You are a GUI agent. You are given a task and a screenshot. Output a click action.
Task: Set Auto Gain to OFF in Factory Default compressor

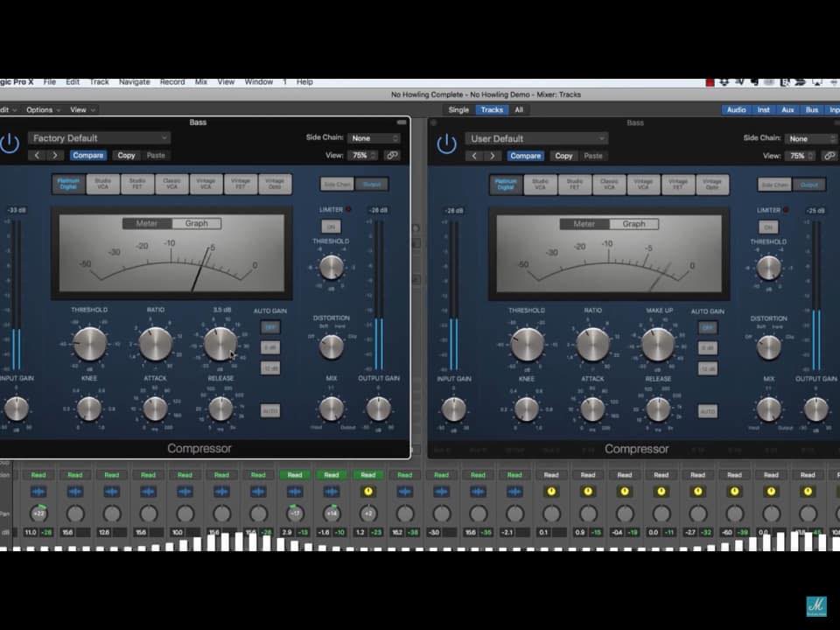(x=270, y=326)
